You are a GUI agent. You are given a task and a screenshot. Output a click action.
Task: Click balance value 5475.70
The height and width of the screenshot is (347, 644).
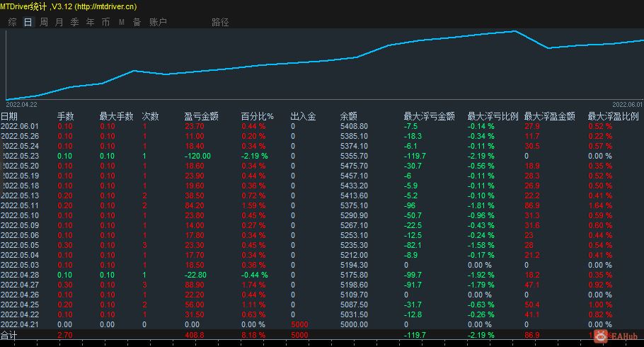354,166
